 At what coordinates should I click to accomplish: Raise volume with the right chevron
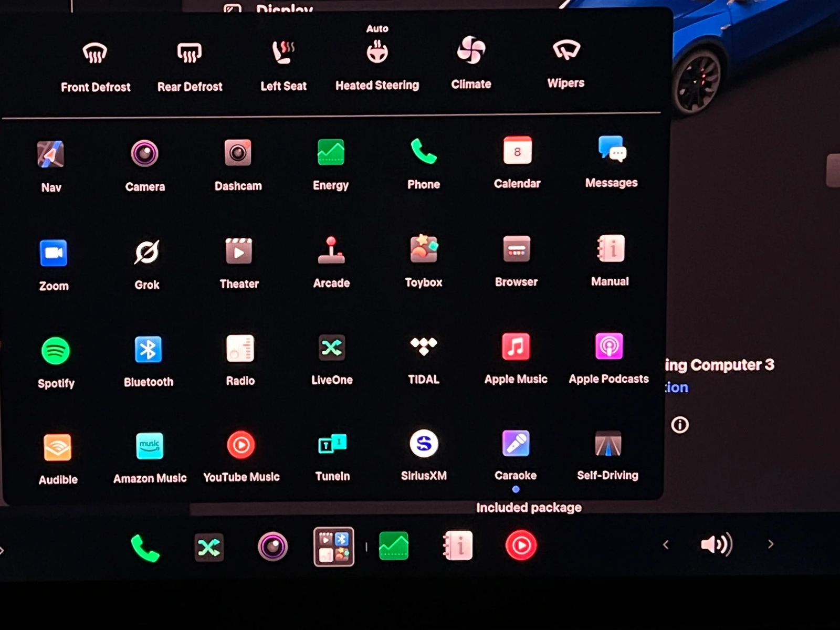click(771, 544)
